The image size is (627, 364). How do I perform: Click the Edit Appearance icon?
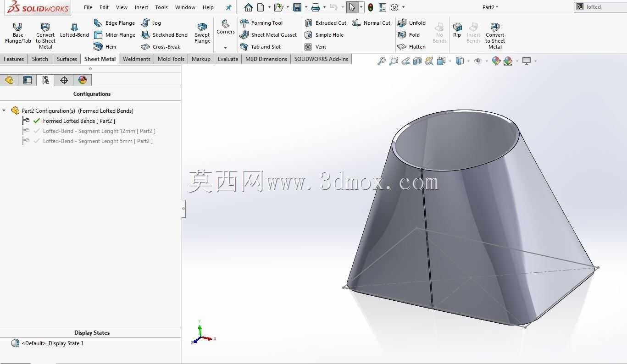tap(496, 61)
